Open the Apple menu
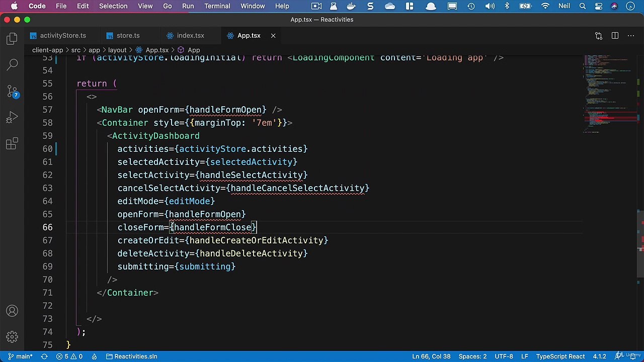This screenshot has height=362, width=644. point(14,6)
